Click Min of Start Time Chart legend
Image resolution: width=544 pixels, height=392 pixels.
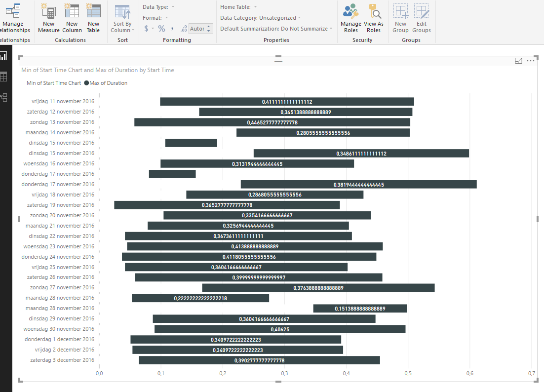coord(54,83)
